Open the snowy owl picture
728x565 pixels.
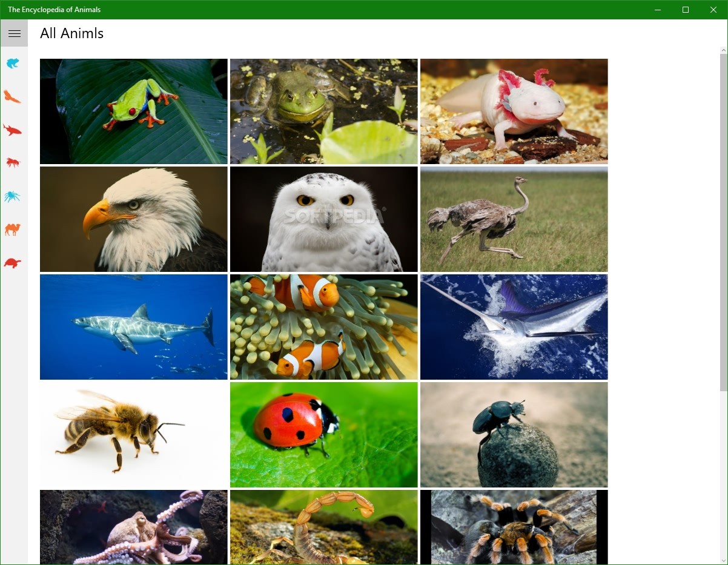pos(324,219)
